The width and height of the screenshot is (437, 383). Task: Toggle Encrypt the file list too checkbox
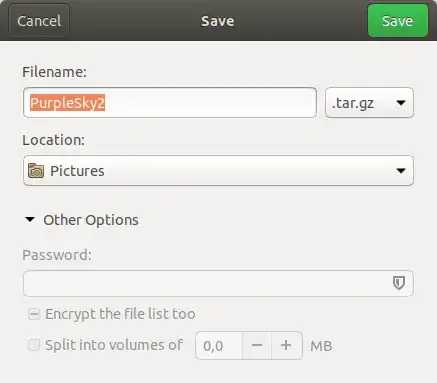(34, 314)
